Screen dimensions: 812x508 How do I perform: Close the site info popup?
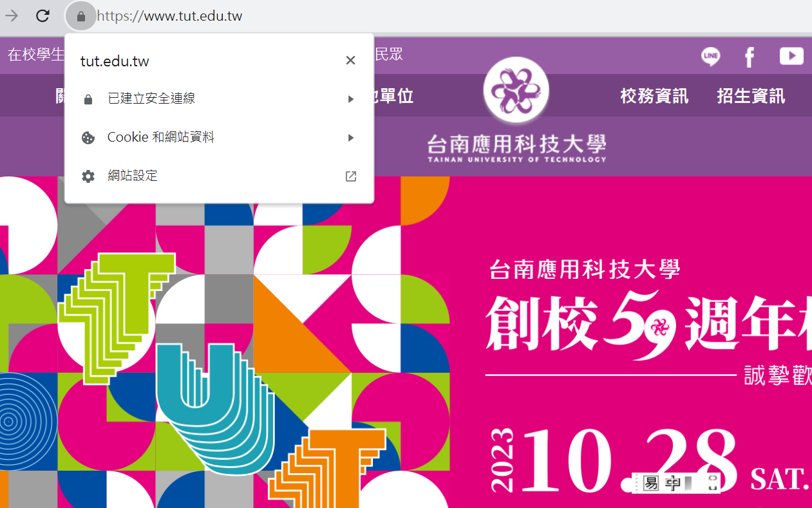tap(350, 61)
